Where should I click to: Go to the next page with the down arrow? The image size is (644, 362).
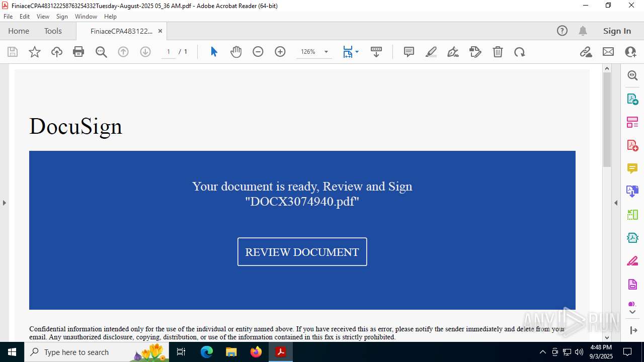145,52
